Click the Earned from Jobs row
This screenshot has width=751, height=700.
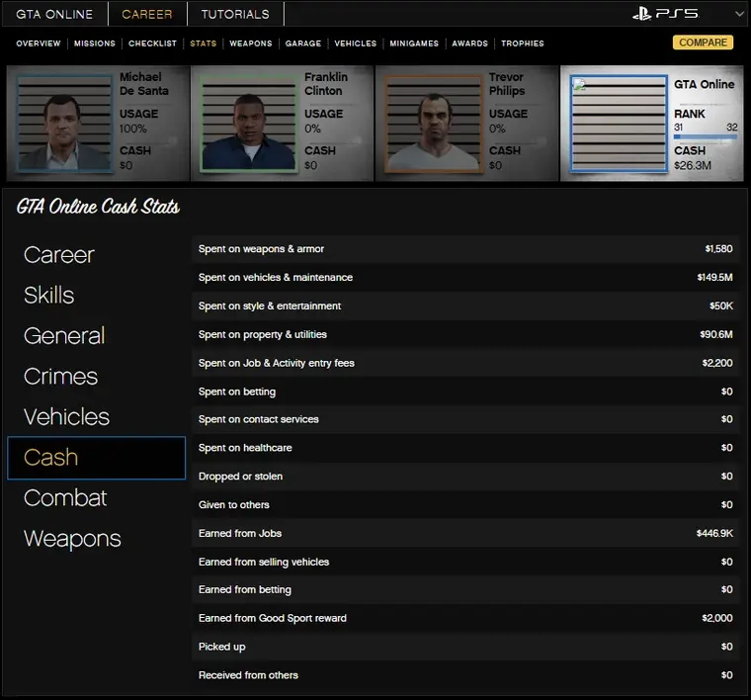[465, 533]
